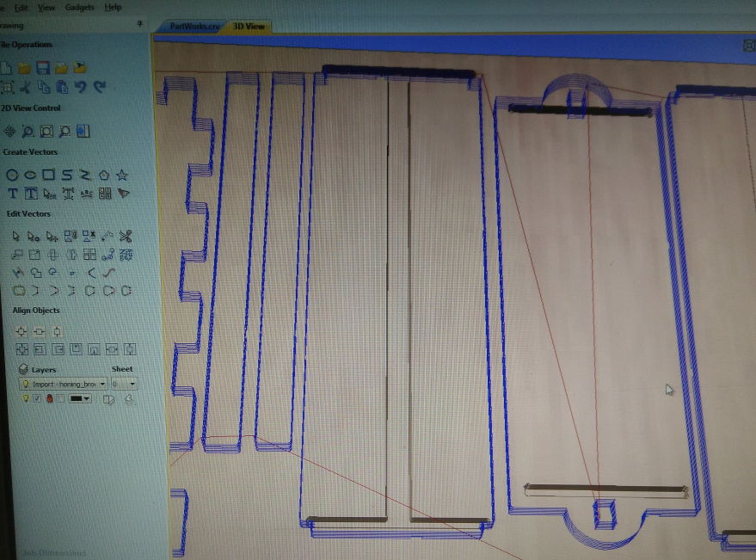This screenshot has width=756, height=560.
Task: Switch to the PartWorks.crv tab
Action: (194, 26)
